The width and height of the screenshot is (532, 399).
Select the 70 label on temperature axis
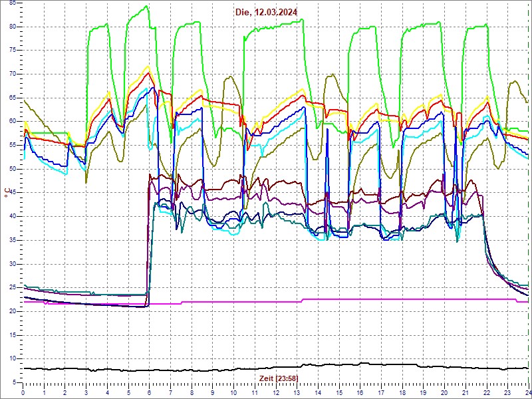(13, 74)
